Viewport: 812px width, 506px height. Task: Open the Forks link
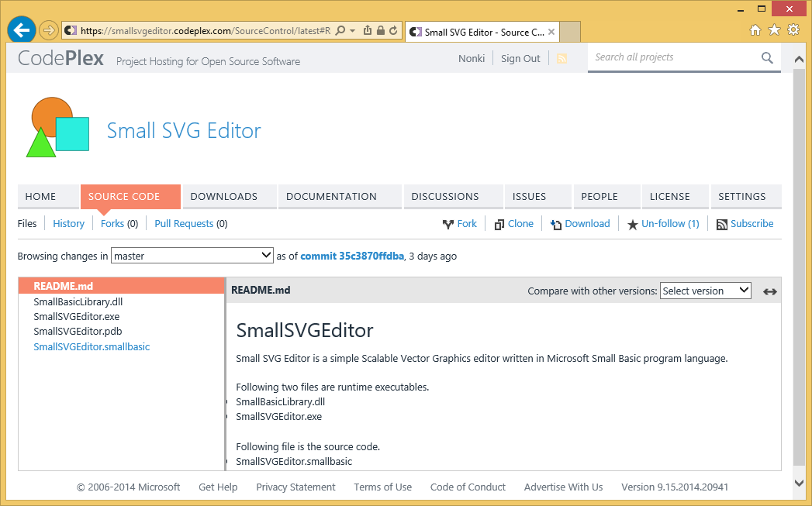pyautogui.click(x=112, y=223)
